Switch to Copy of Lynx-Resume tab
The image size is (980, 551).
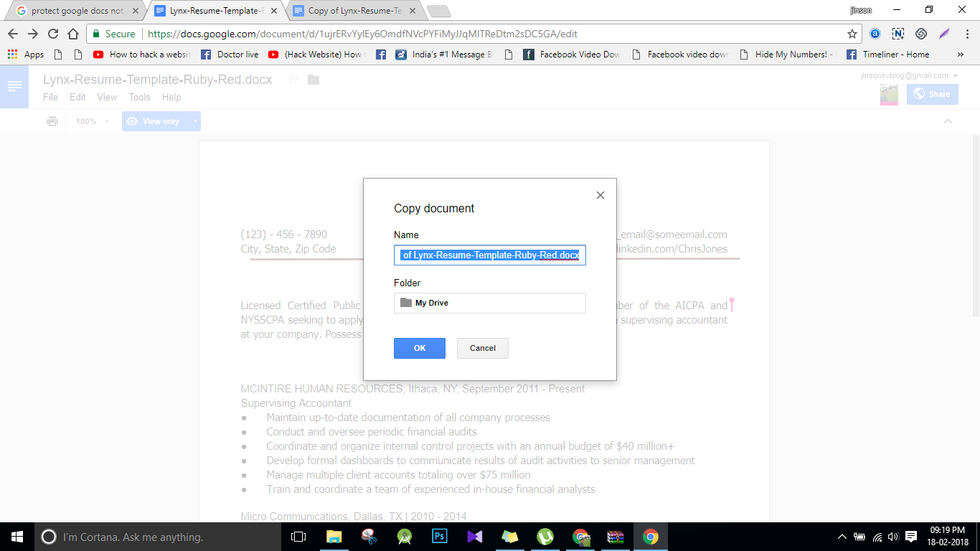point(354,11)
